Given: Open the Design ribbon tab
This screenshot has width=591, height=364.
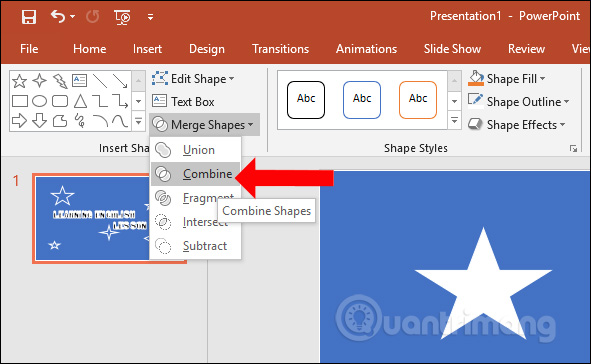Looking at the screenshot, I should [x=207, y=49].
